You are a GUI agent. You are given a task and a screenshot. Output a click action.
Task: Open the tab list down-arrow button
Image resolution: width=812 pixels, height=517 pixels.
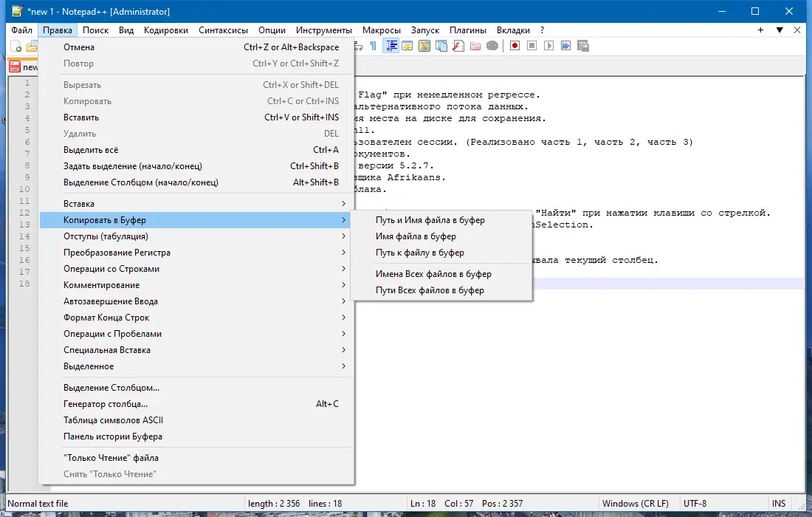pos(780,30)
